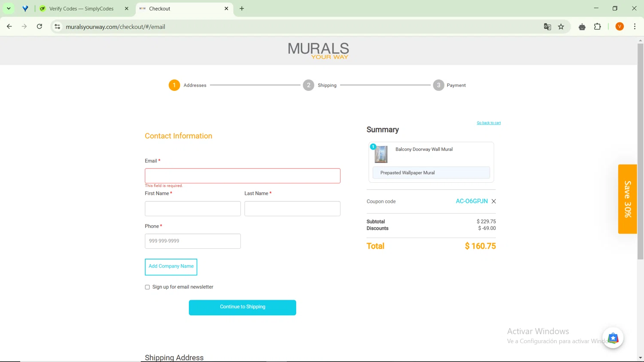644x362 pixels.
Task: Click the subtotal value $ 229.75
Action: click(x=486, y=222)
